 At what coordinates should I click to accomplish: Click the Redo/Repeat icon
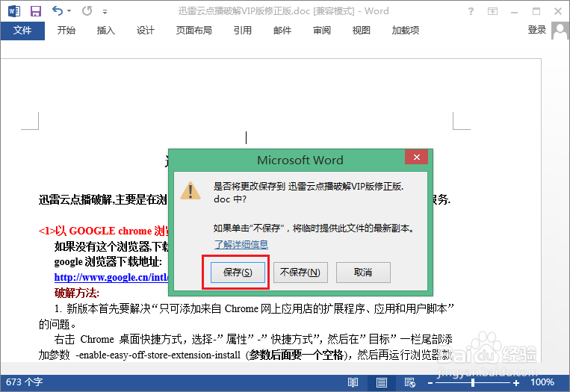87,11
